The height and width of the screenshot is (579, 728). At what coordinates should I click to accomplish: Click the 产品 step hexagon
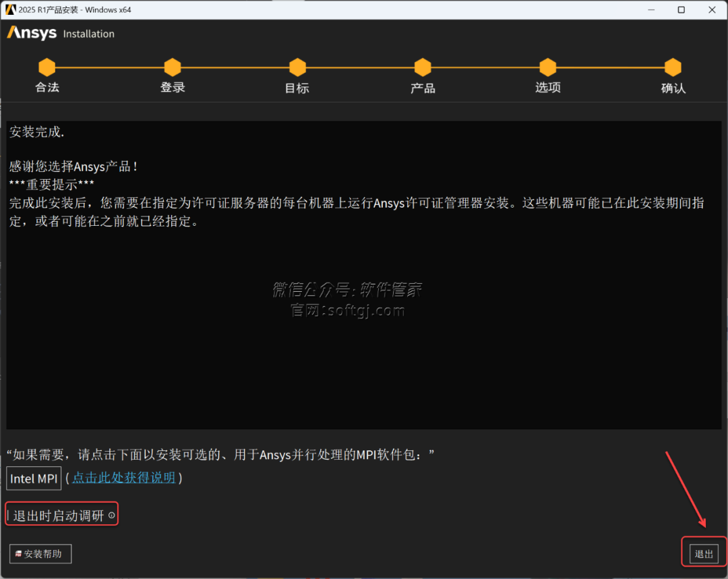tap(423, 67)
